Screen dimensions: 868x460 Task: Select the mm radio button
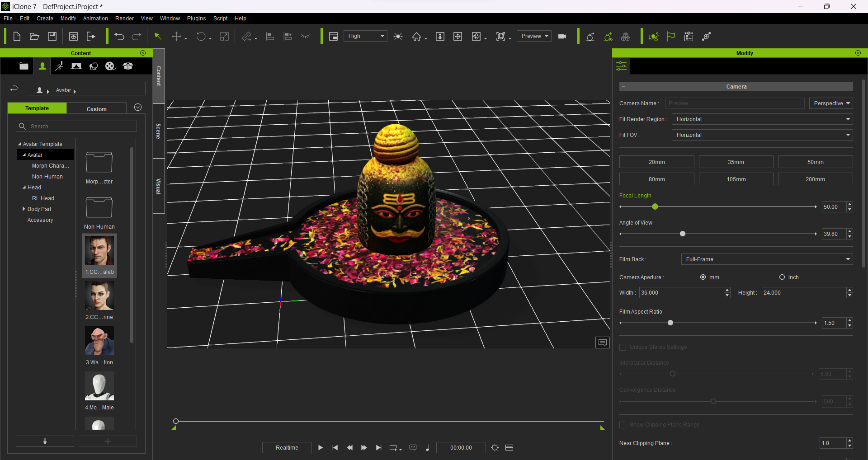coord(703,277)
